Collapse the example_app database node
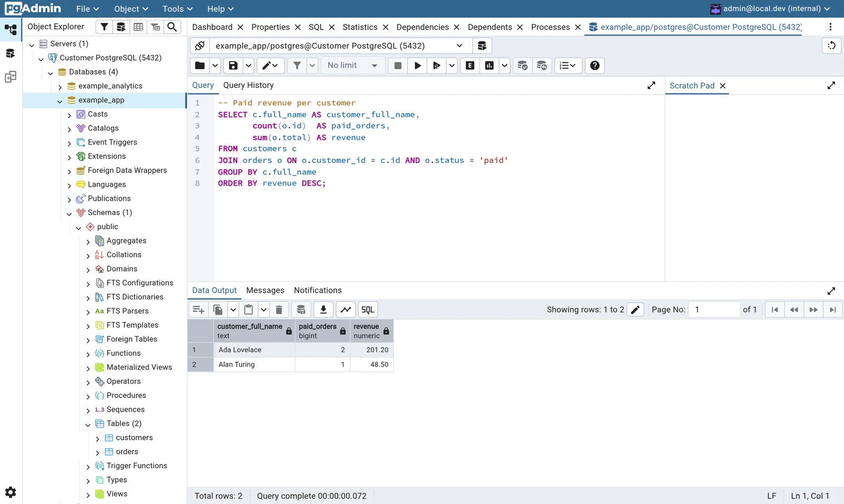Screen dimensions: 844x504 pos(60,101)
